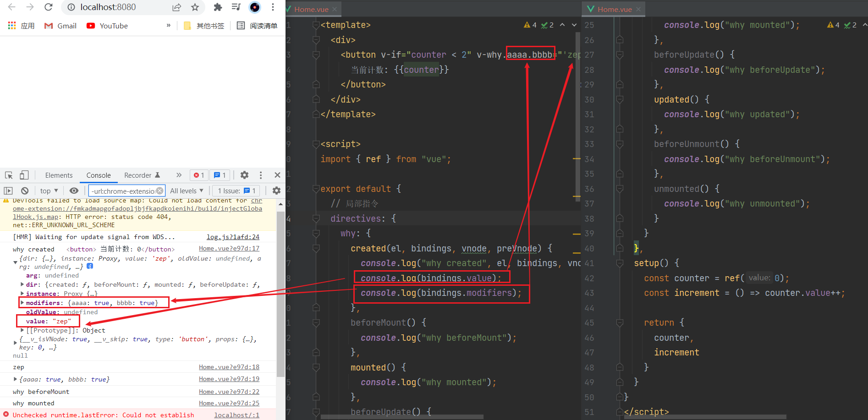
Task: Clear the console filter text
Action: coord(159,191)
